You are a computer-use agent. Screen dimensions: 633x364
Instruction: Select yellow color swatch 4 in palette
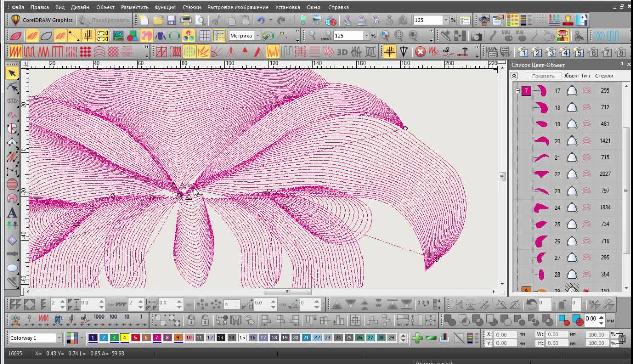pos(124,338)
